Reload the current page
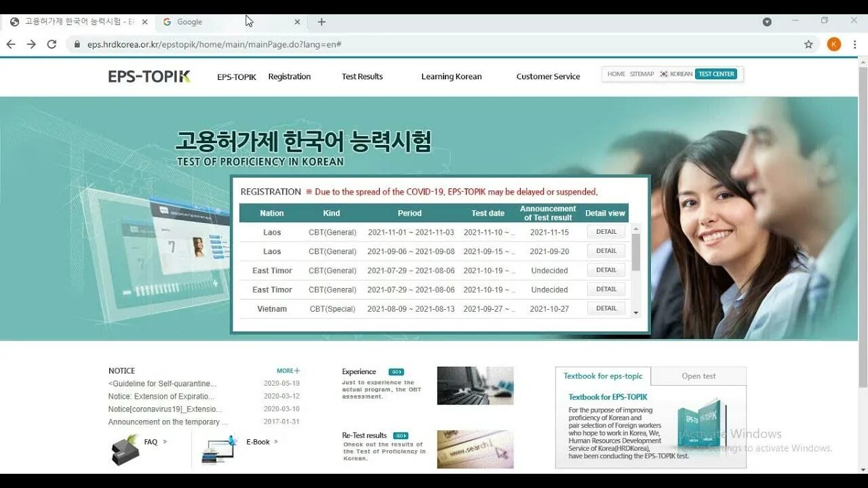Image resolution: width=868 pixels, height=488 pixels. click(x=52, y=44)
